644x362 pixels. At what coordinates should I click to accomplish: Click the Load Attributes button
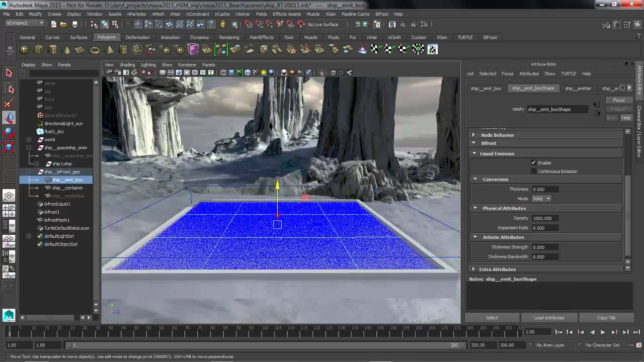(549, 318)
